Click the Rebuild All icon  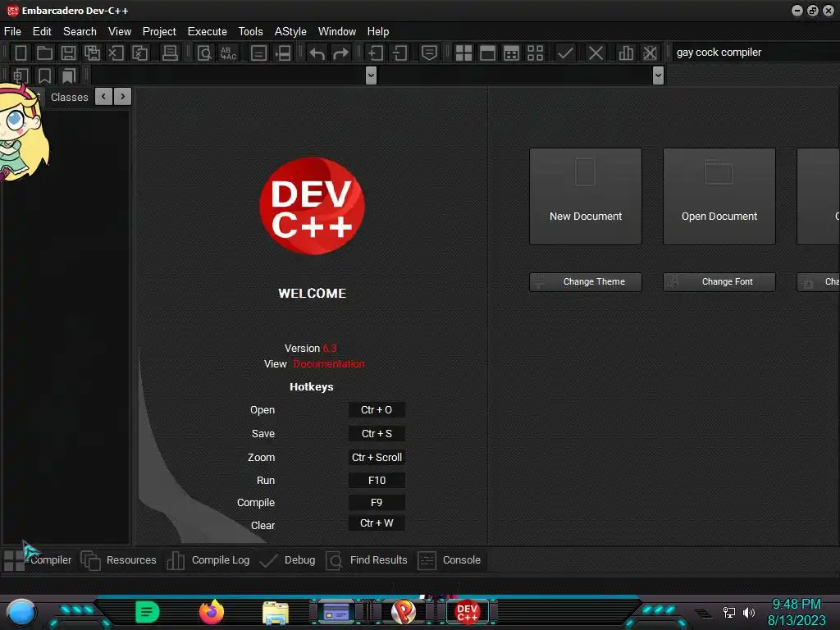click(535, 52)
